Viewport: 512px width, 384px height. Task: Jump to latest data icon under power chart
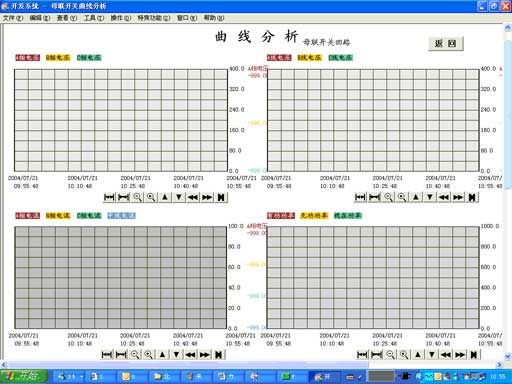point(474,355)
